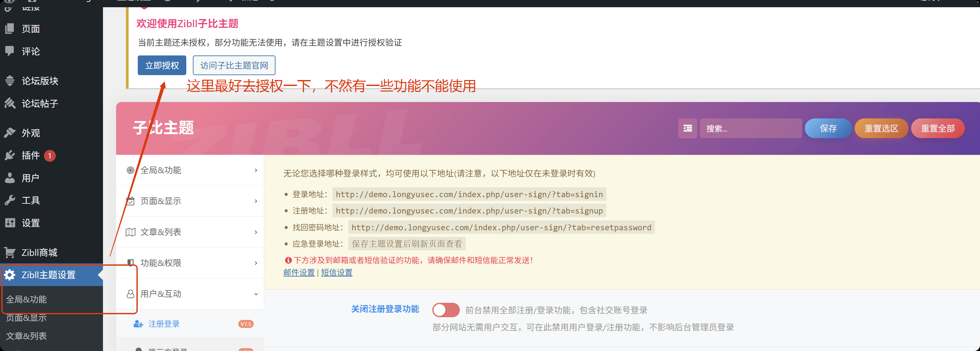Open the 邮件设置 link
The height and width of the screenshot is (351, 980).
click(x=299, y=273)
